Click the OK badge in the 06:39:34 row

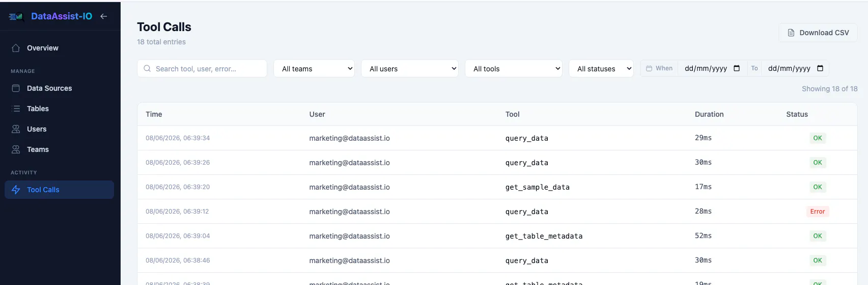pos(818,138)
